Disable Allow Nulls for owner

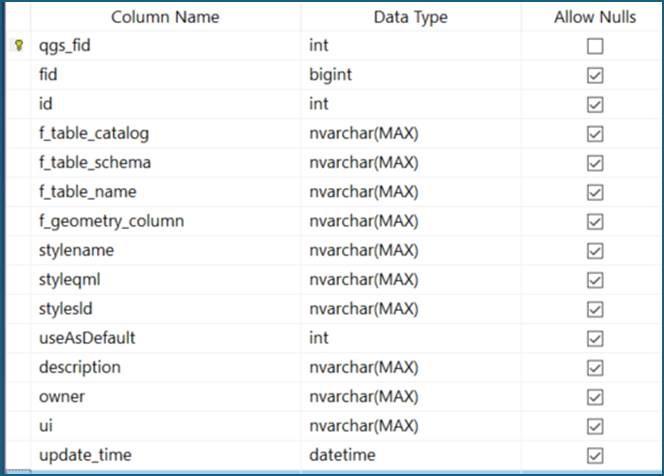click(x=595, y=397)
